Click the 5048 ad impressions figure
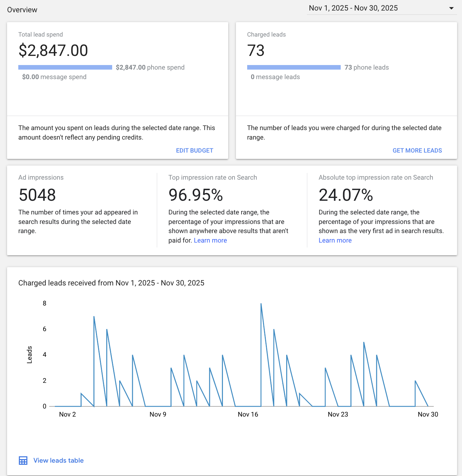Image resolution: width=462 pixels, height=476 pixels. tap(37, 195)
